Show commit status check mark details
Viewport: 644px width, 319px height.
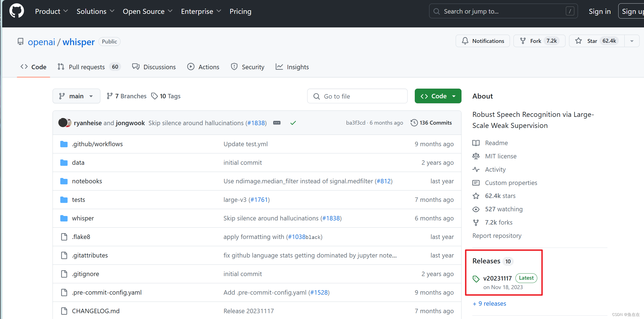(x=293, y=123)
